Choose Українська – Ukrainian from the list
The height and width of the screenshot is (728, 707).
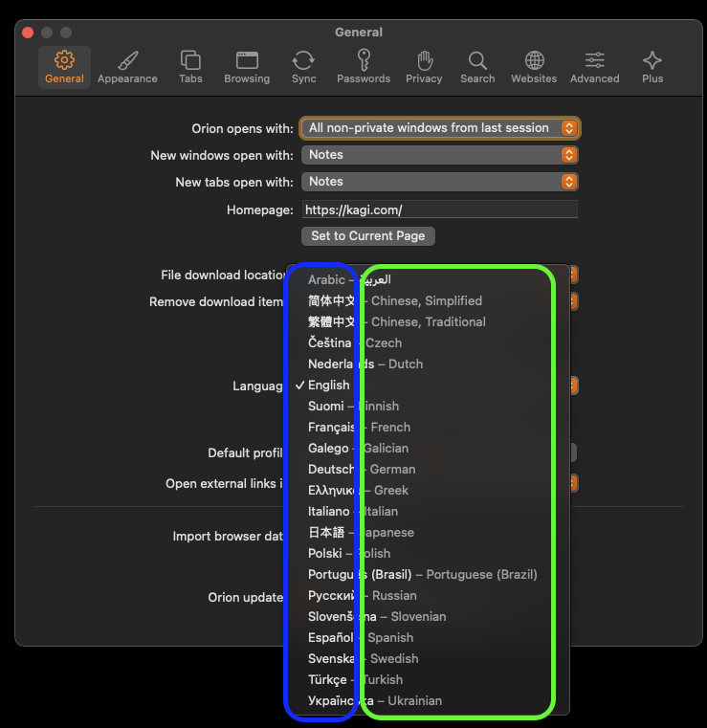tap(375, 700)
